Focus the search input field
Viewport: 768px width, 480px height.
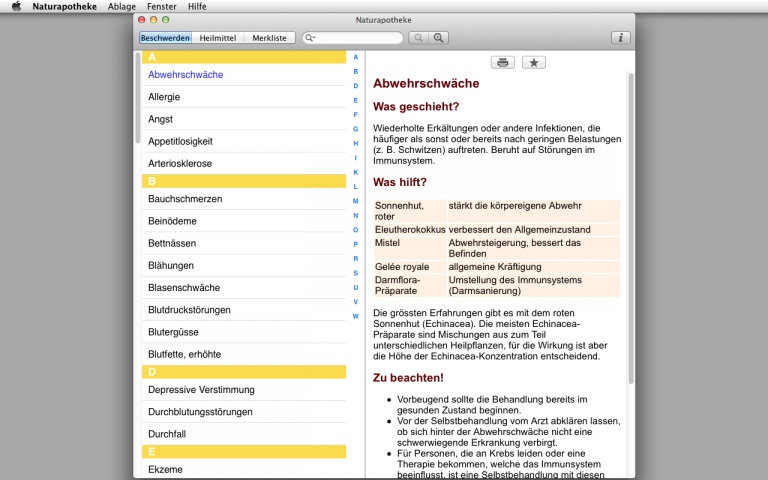click(353, 38)
